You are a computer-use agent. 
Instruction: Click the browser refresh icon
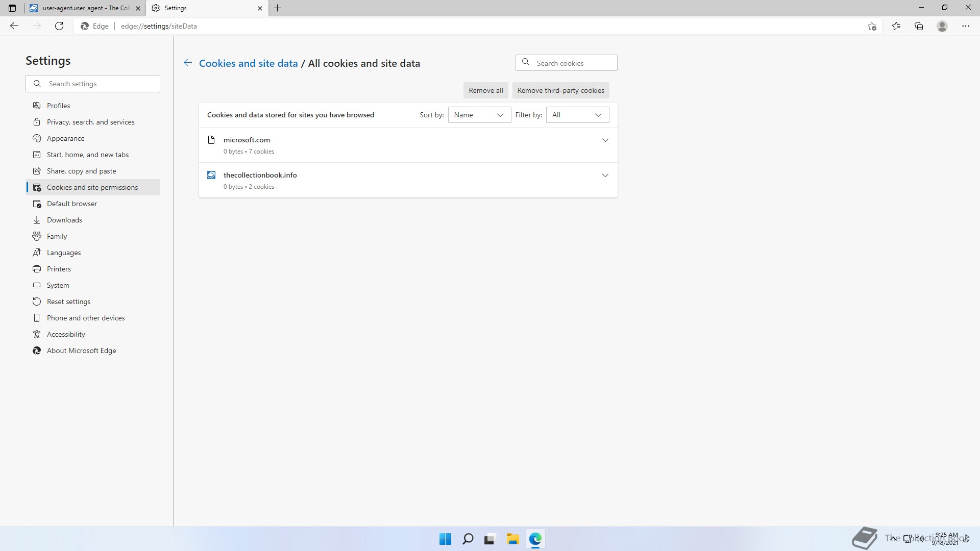coord(59,26)
